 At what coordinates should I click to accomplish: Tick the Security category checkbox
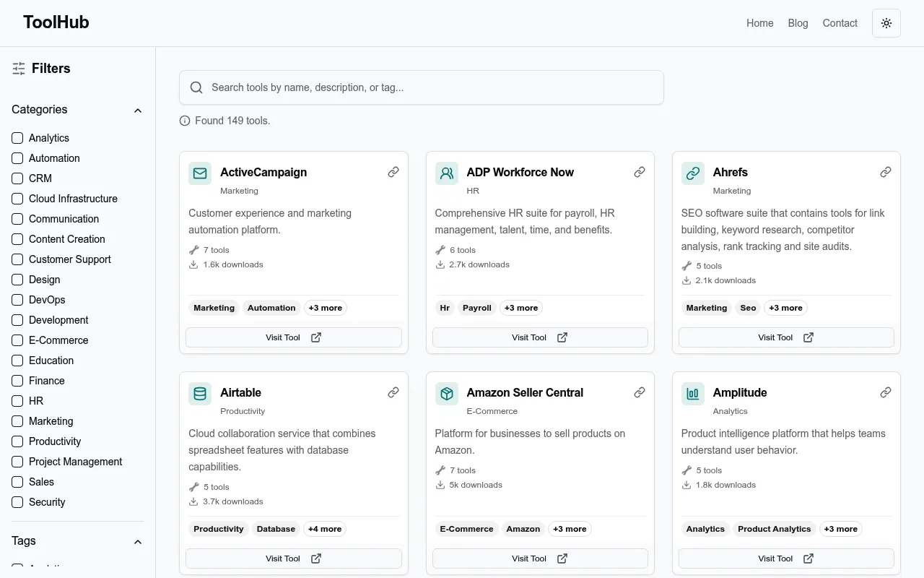click(17, 502)
